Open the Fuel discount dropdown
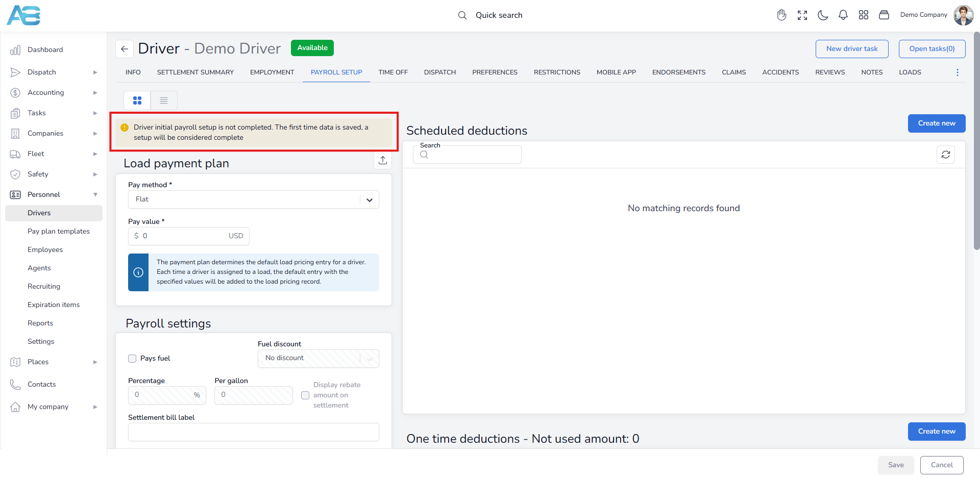 coord(318,359)
